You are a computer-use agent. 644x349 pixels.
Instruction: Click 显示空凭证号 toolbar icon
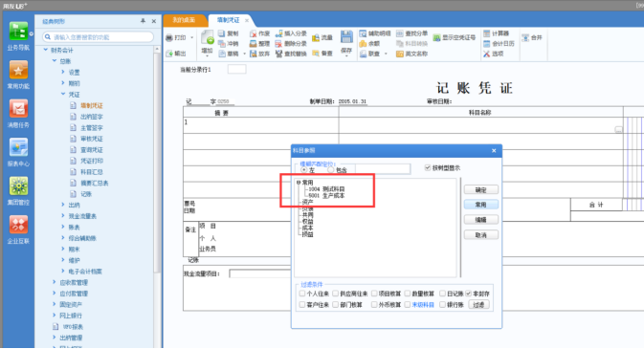tap(436, 38)
